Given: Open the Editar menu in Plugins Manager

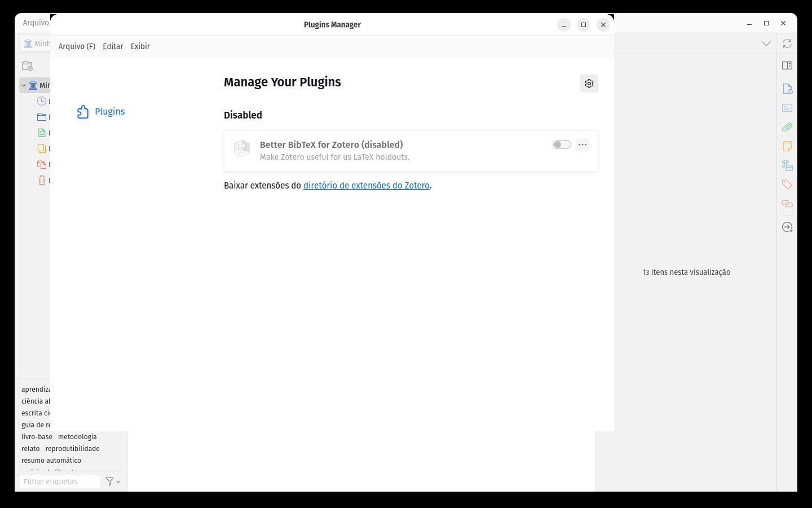Looking at the screenshot, I should [113, 46].
